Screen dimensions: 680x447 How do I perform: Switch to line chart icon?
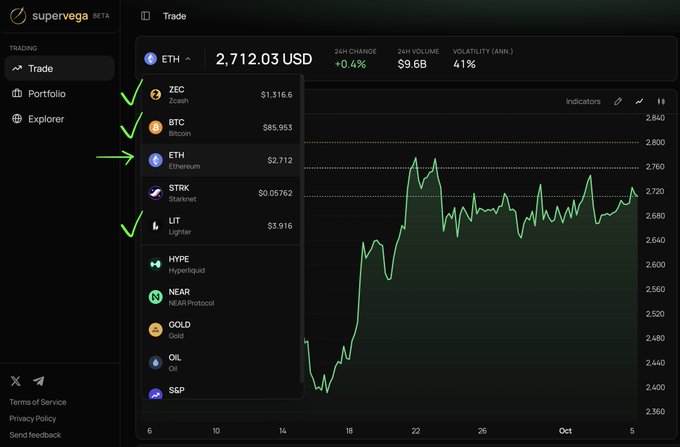point(639,101)
